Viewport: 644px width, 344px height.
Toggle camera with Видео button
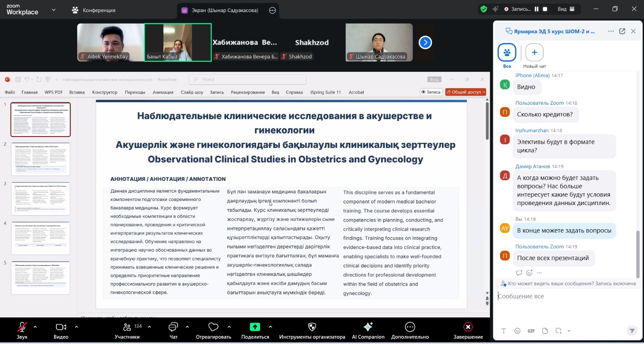click(61, 327)
